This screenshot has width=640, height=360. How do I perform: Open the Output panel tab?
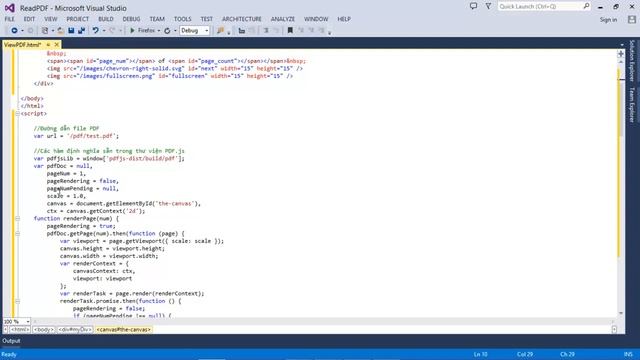(x=11, y=341)
